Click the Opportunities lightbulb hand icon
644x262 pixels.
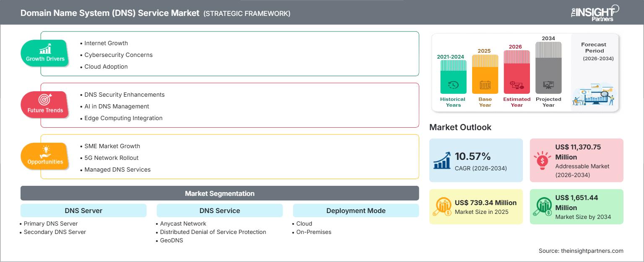coord(45,152)
